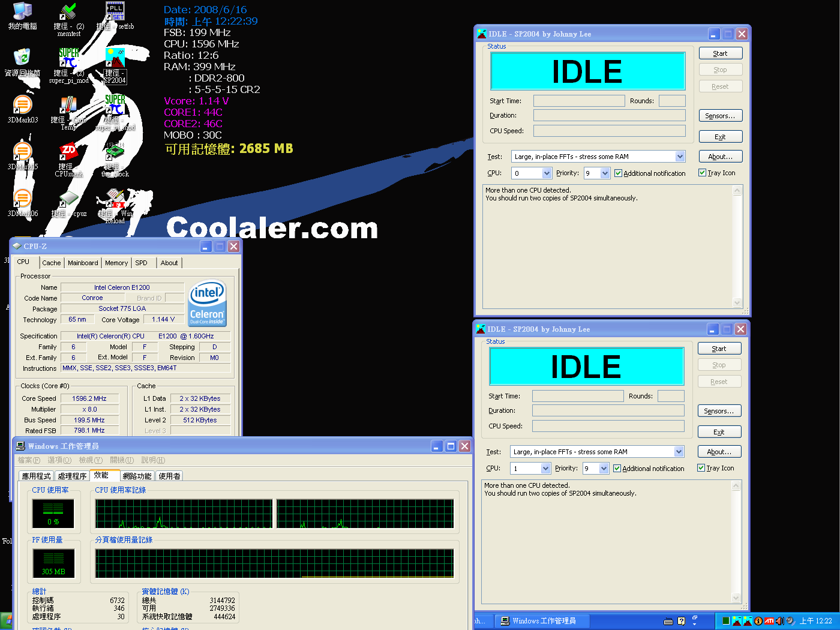Open 檢視(V) menu in Task Manager
Viewport: 840px width, 630px height.
coord(91,460)
